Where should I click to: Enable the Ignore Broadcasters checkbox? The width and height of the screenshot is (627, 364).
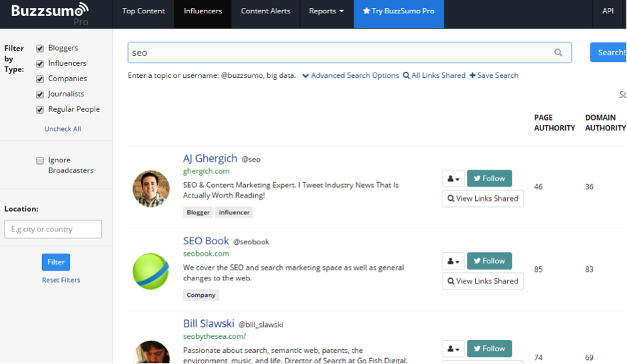[x=40, y=160]
